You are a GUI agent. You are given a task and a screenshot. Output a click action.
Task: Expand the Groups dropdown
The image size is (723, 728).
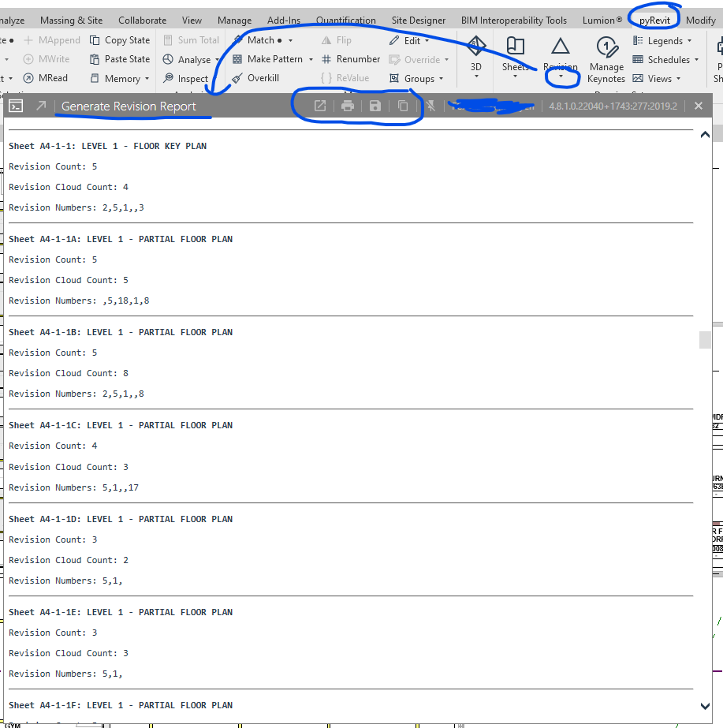tap(417, 77)
